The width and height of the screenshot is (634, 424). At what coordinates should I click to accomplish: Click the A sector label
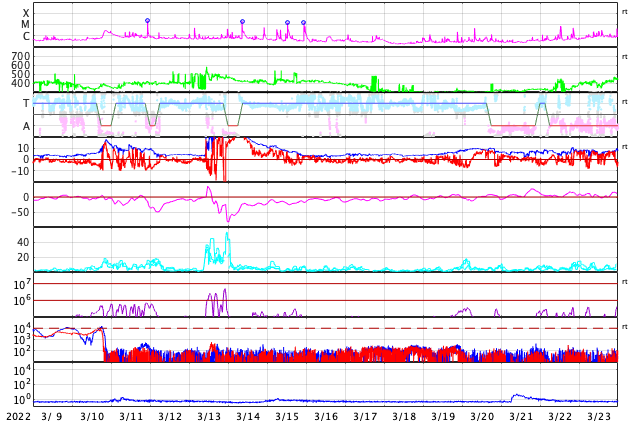click(26, 127)
